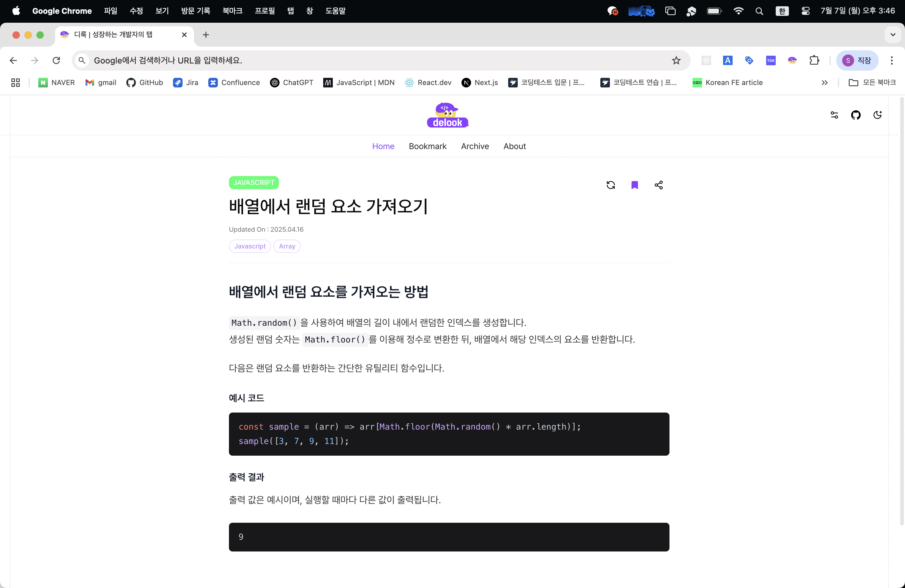Open the Chrome extensions puzzle icon
905x588 pixels.
coord(814,60)
